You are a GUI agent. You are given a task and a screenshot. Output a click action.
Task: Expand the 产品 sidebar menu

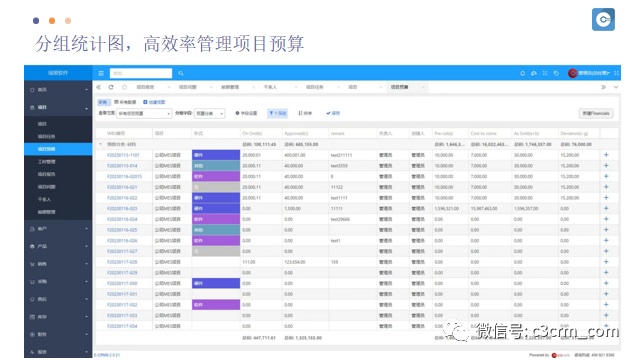click(x=58, y=247)
